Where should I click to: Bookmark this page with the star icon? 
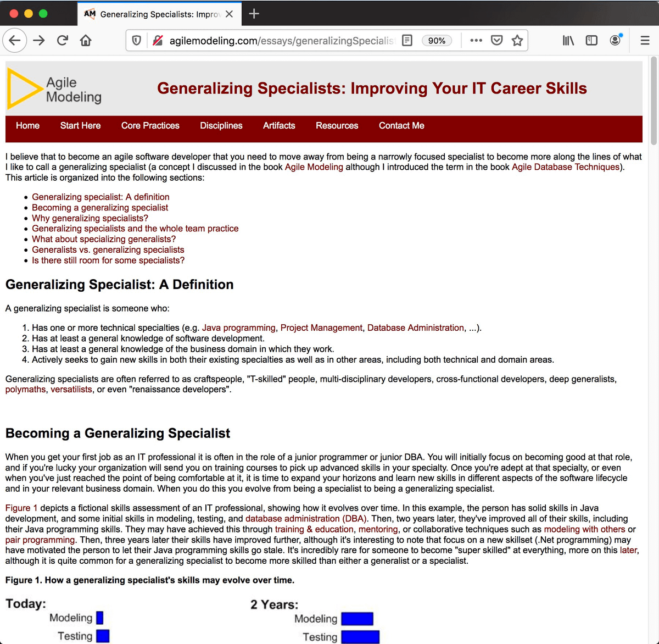pyautogui.click(x=517, y=41)
